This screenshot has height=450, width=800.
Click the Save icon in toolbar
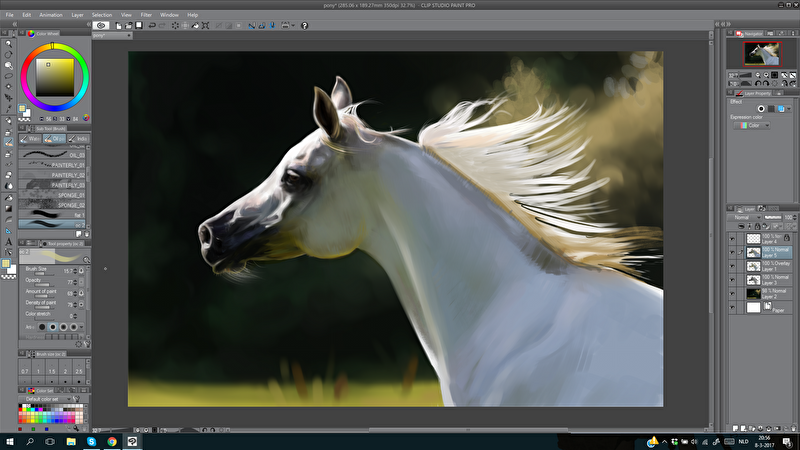coord(139,26)
